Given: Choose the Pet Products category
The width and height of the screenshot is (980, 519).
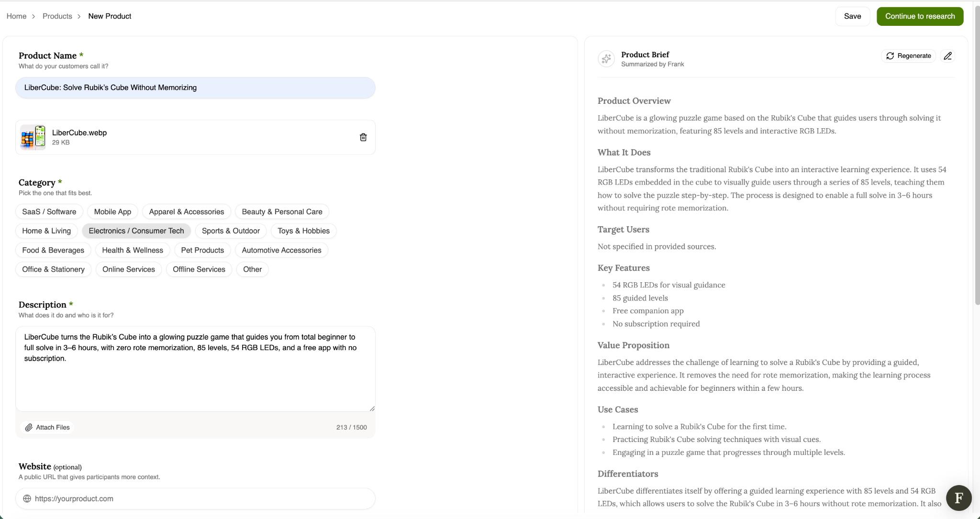Looking at the screenshot, I should [202, 250].
